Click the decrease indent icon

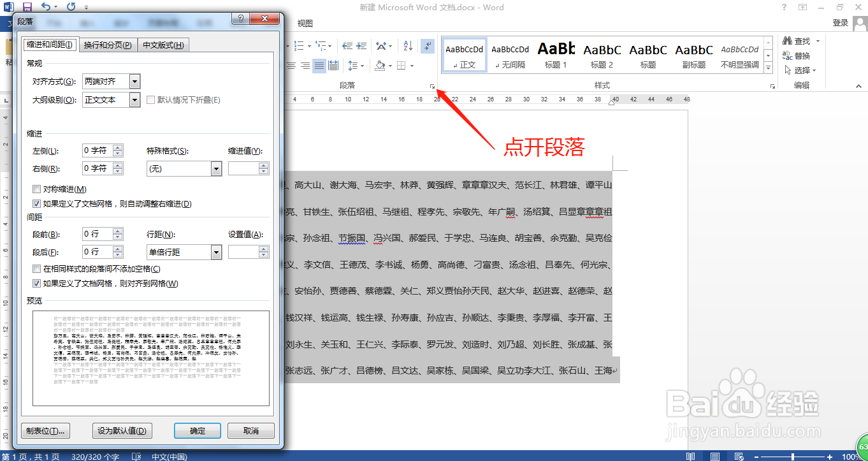[347, 45]
